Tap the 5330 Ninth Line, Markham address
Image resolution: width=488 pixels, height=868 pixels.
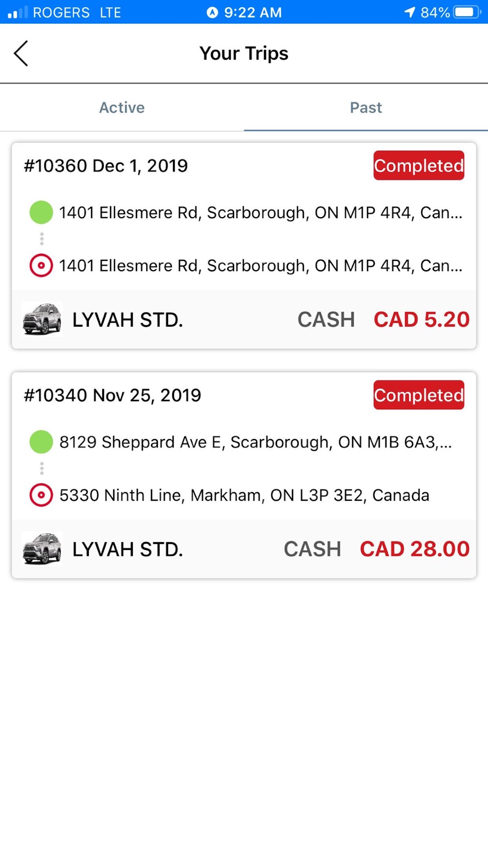(244, 495)
